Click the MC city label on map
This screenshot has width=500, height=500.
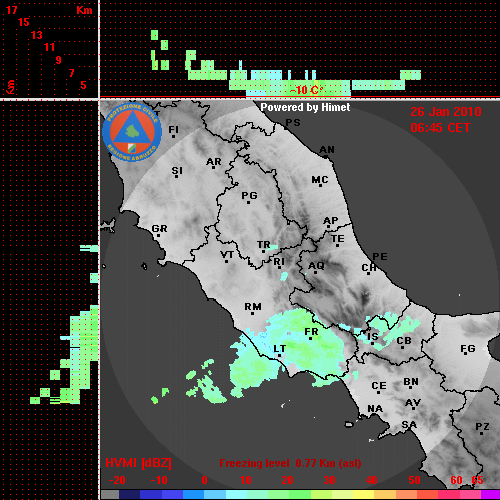(x=320, y=180)
